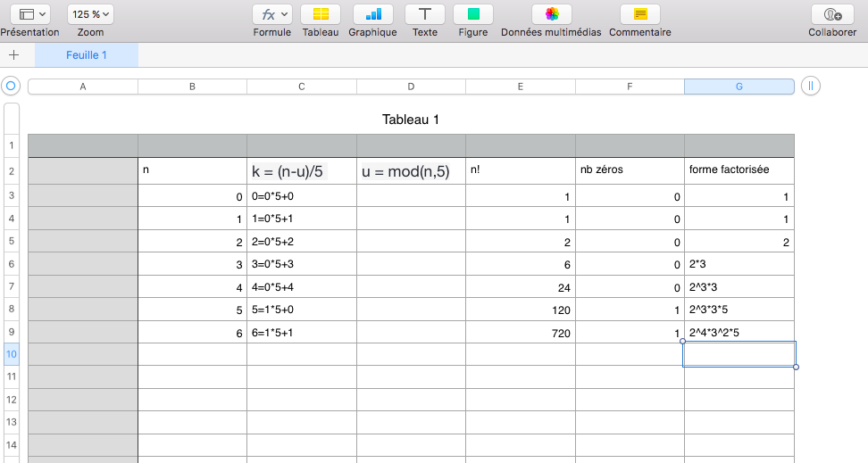The image size is (868, 463).
Task: Switch to the Feuille 1 tab
Action: pos(87,54)
